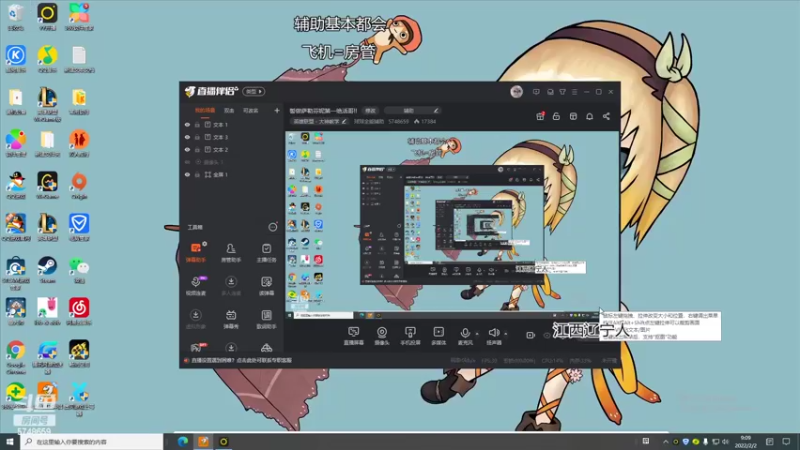
Task: Open the hamburger menu in title bar
Action: pos(574,92)
